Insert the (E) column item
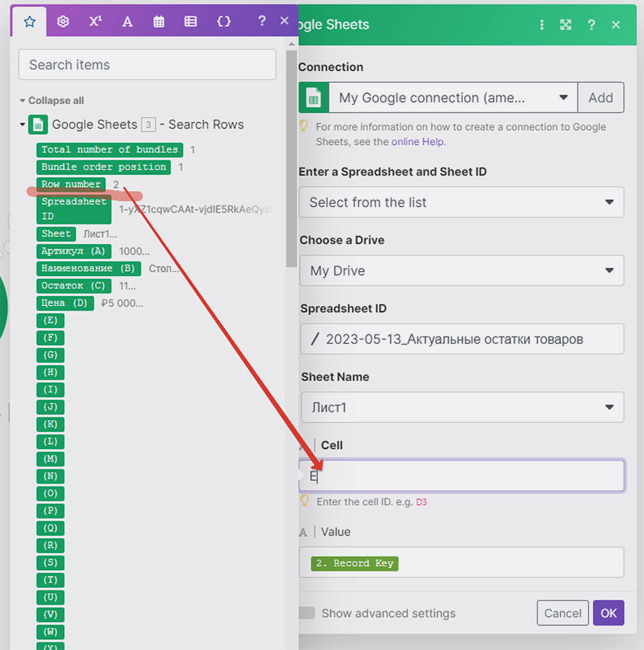 (x=50, y=321)
